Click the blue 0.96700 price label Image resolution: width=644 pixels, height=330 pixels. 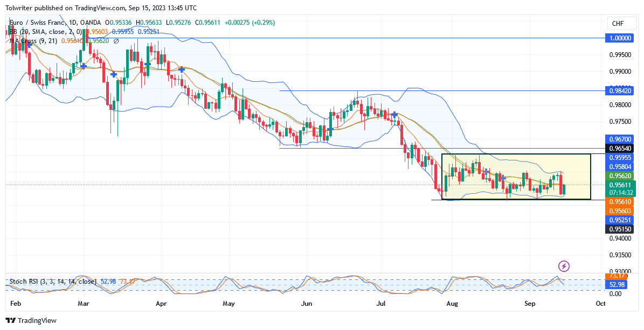pyautogui.click(x=619, y=139)
